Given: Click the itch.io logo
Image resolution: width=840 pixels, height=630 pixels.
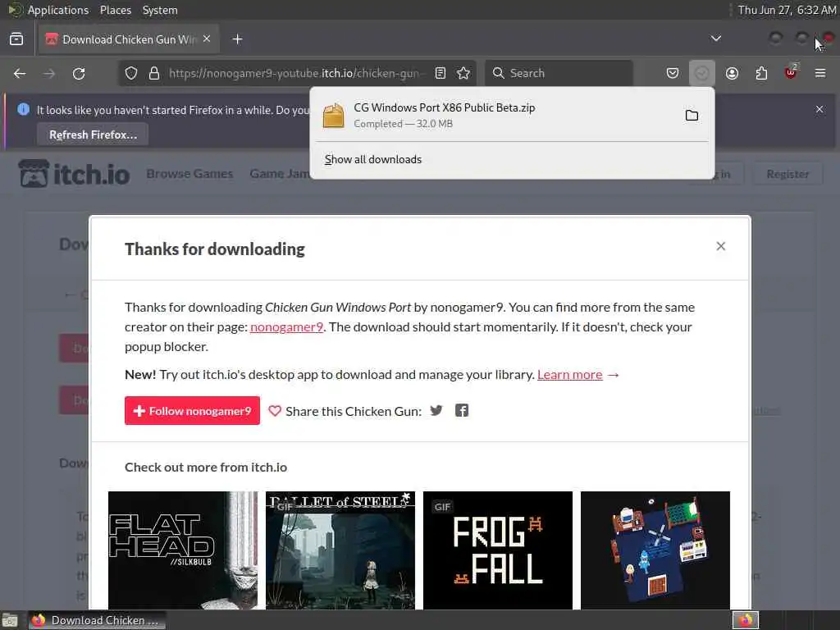Looking at the screenshot, I should [74, 174].
